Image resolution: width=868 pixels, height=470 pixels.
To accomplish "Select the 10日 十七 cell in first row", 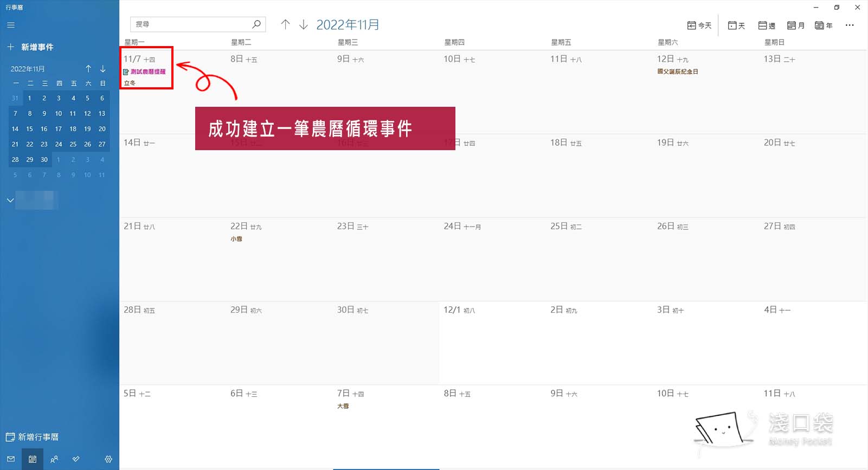I will (493, 92).
